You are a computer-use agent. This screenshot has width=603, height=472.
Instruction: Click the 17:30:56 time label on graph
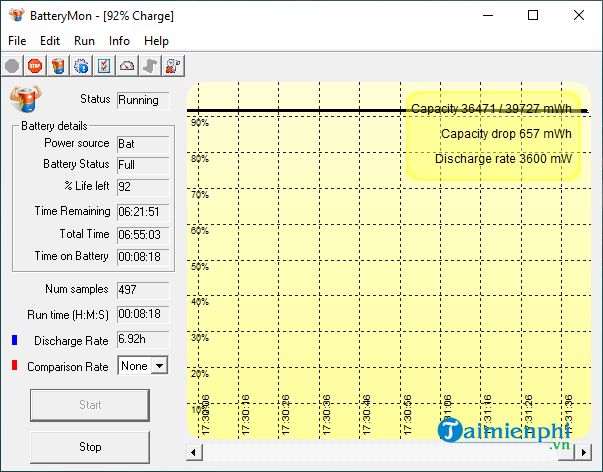[x=407, y=415]
